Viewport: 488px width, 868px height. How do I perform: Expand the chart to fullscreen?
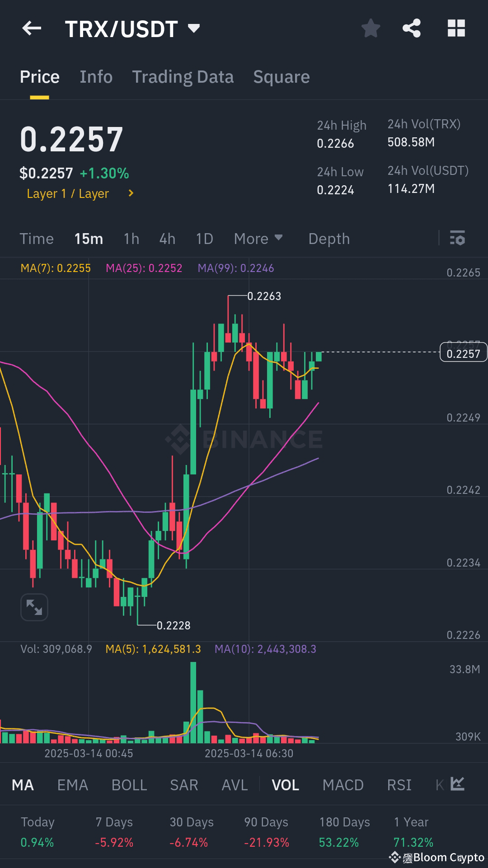click(x=34, y=607)
